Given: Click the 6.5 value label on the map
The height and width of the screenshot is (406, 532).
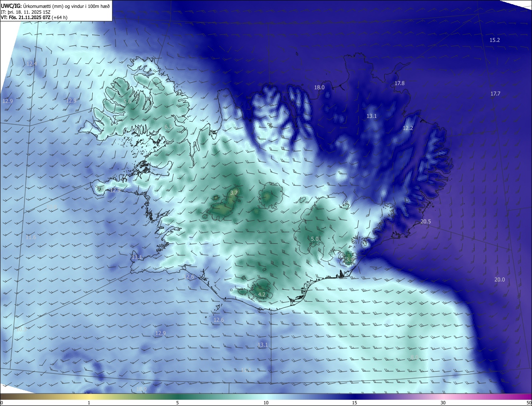Looking at the screenshot, I should pyautogui.click(x=168, y=127).
